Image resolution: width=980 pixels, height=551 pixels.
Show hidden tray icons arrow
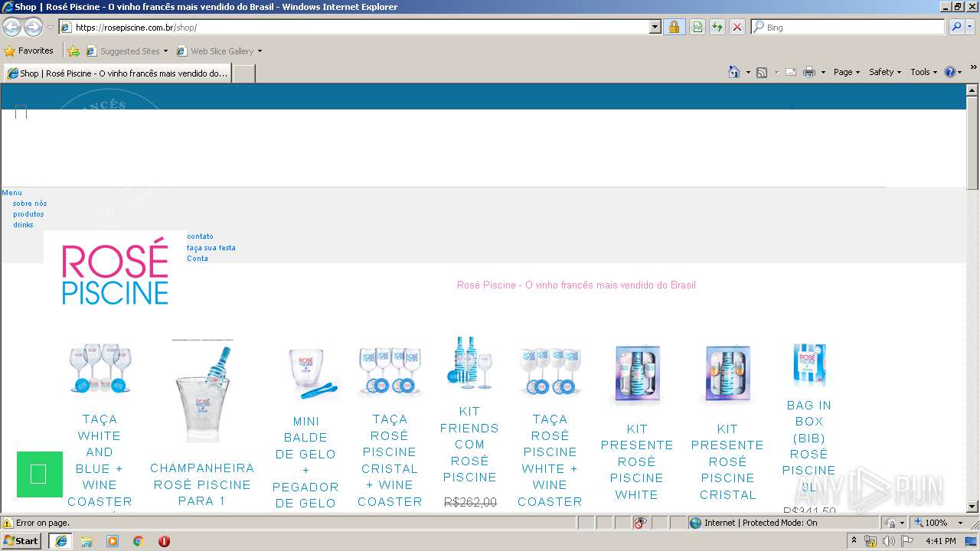854,540
